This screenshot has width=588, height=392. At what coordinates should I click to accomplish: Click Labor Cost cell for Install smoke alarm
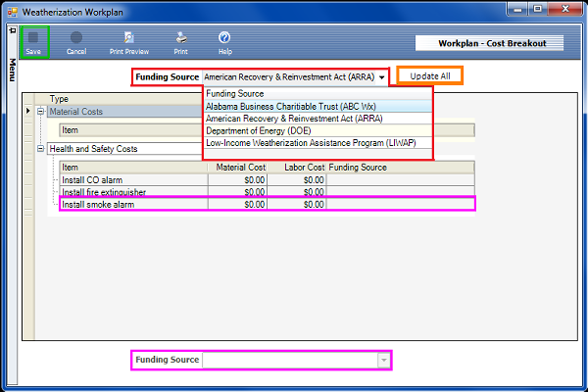(x=297, y=205)
